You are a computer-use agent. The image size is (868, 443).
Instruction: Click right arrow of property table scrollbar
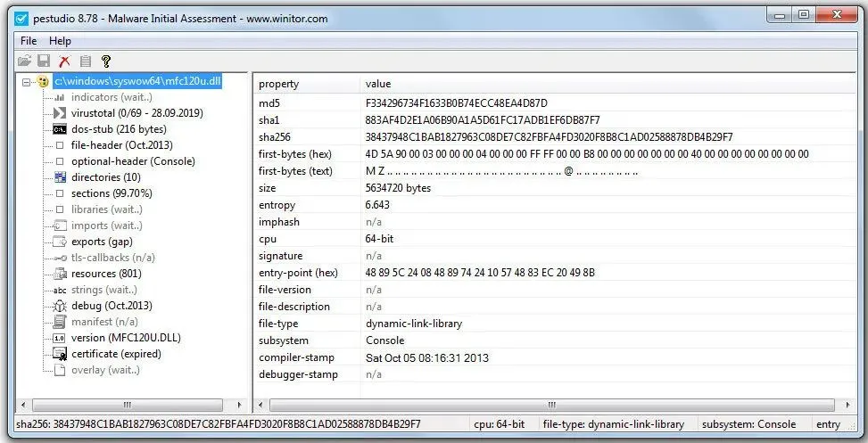(848, 405)
